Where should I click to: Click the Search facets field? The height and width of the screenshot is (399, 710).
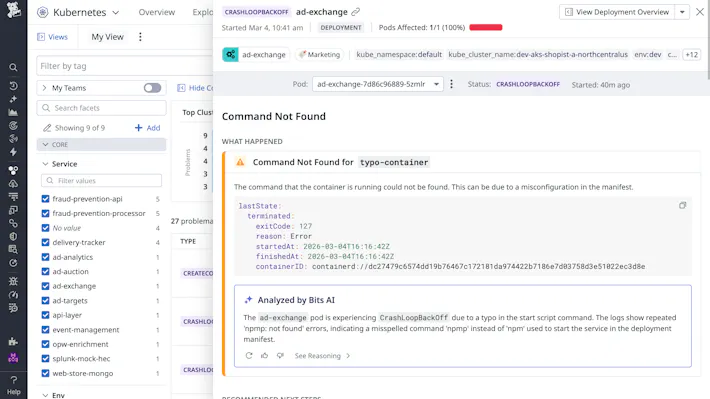click(x=101, y=108)
